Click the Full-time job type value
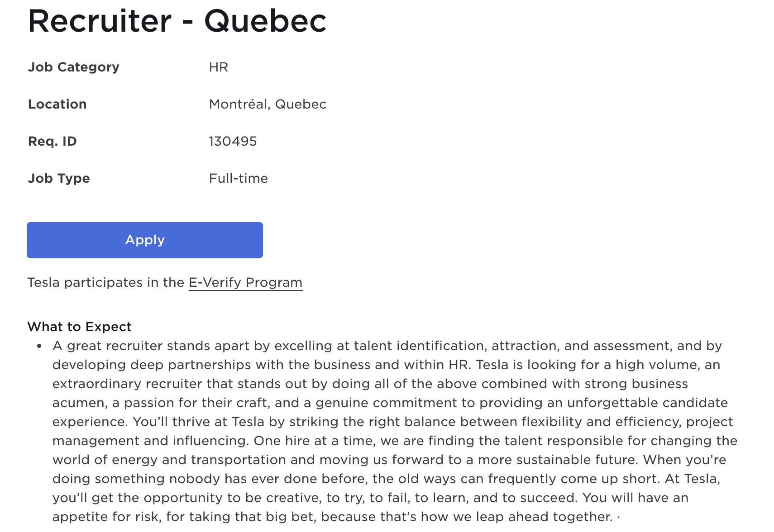This screenshot has width=774, height=532. point(239,178)
